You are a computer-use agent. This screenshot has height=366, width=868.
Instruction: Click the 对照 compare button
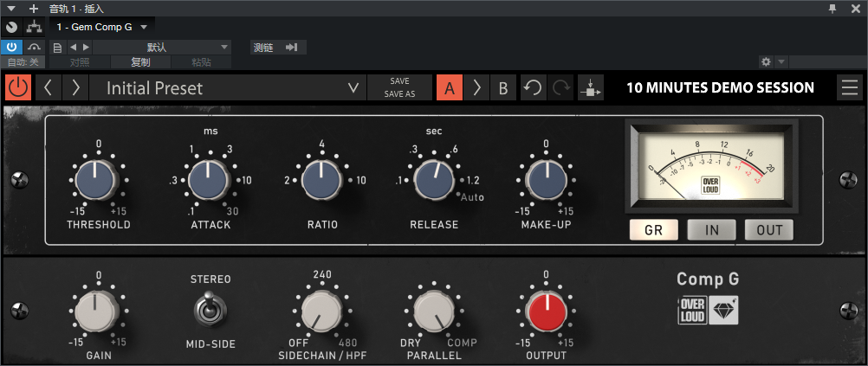pos(80,62)
